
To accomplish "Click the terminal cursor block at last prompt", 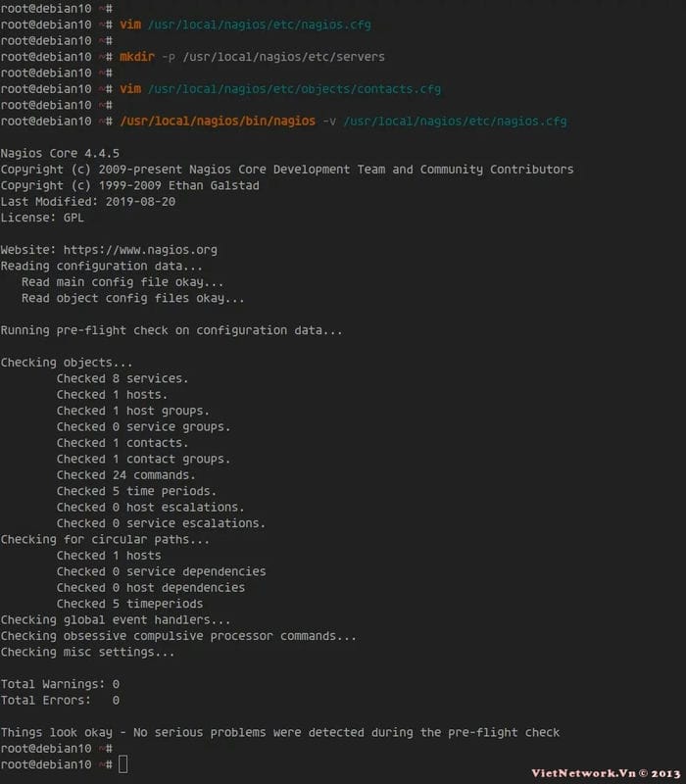I will pos(122,764).
